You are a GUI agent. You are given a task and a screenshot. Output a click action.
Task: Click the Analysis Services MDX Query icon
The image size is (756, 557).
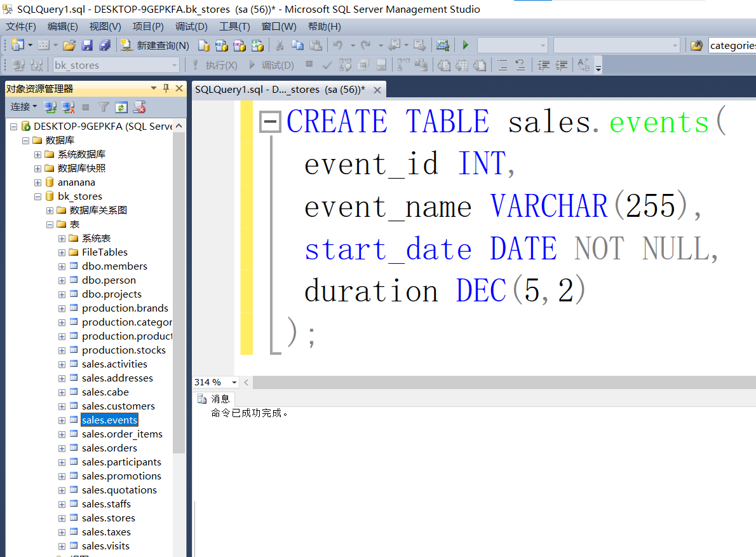[x=221, y=45]
